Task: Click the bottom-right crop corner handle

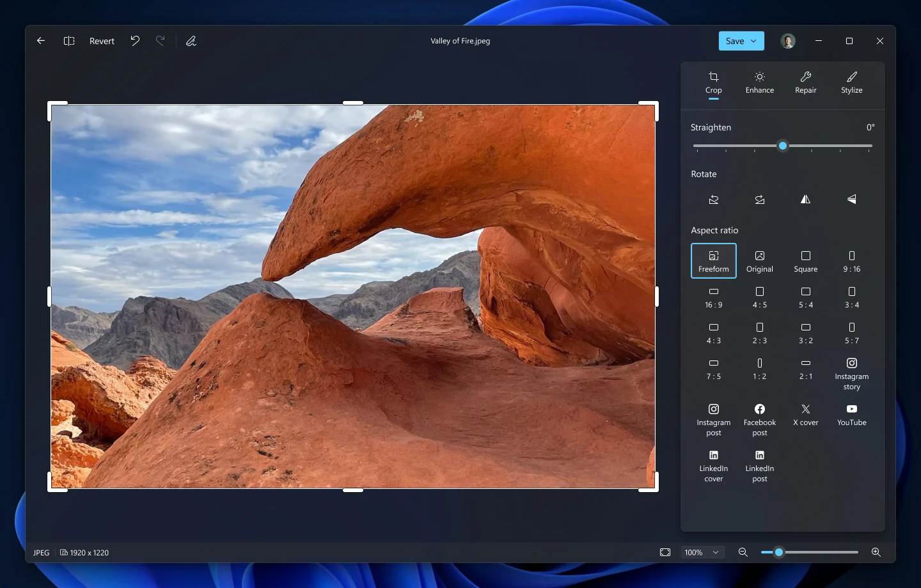Action: [650, 483]
